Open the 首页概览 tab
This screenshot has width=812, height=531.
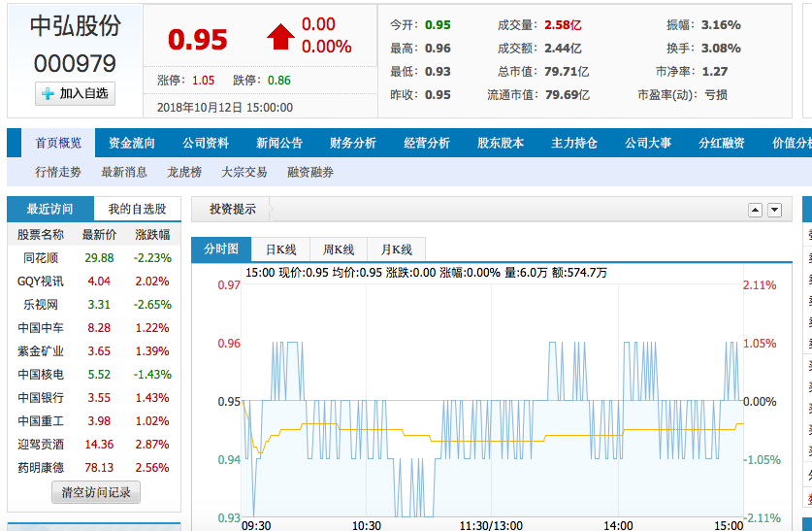[x=58, y=143]
